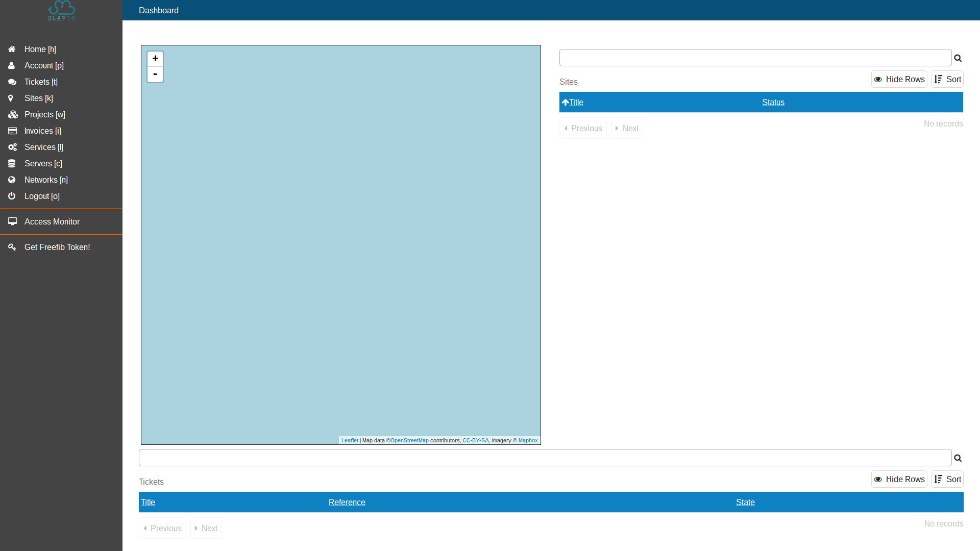The height and width of the screenshot is (551, 980).
Task: Select State column header in Tickets
Action: click(x=745, y=502)
